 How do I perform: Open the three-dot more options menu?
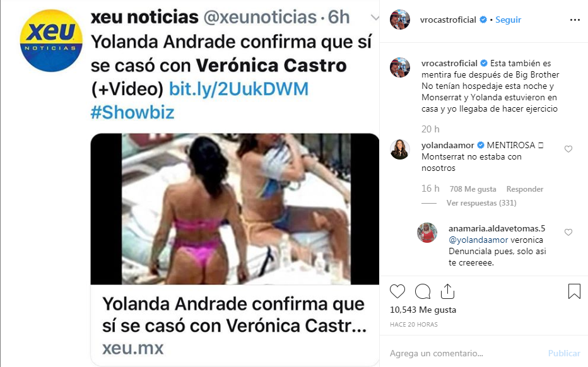point(575,20)
